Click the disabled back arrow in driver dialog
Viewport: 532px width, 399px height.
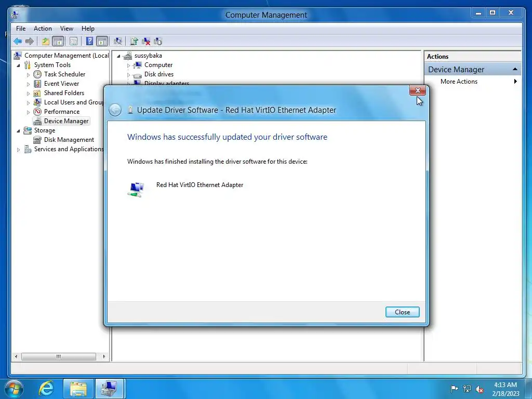click(x=115, y=110)
